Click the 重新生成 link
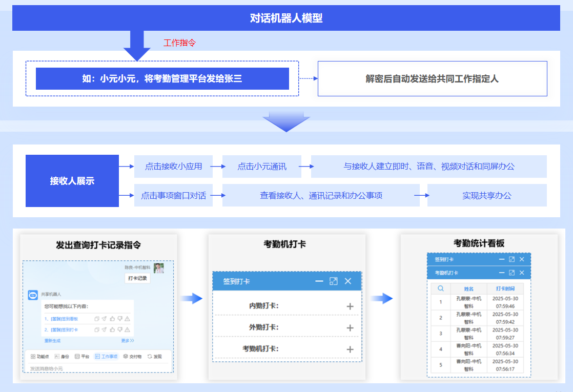 (x=52, y=340)
